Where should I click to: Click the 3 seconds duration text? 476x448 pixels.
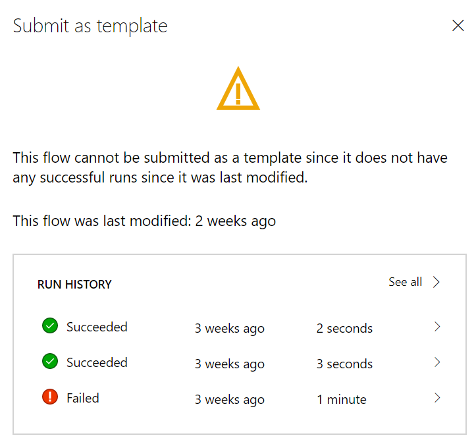pyautogui.click(x=344, y=364)
